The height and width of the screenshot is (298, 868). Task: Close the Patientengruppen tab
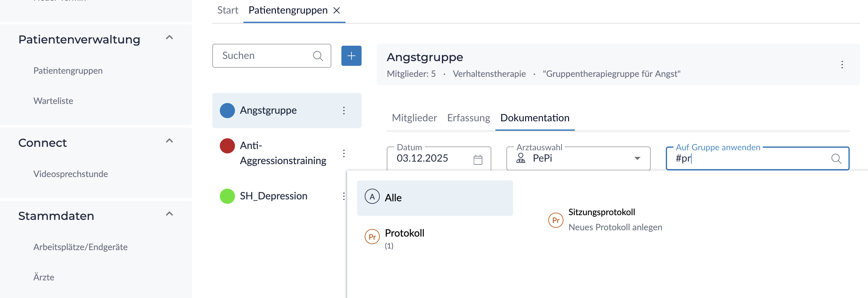pos(336,10)
